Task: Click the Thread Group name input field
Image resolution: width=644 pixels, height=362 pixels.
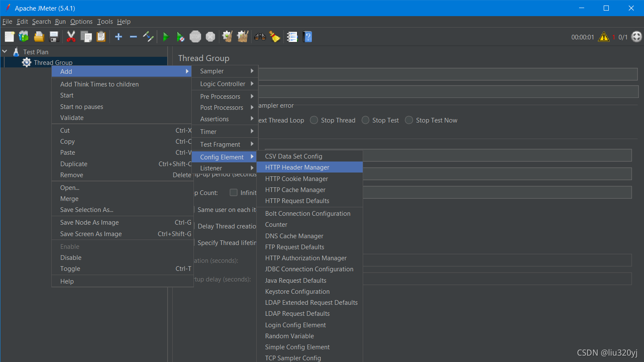Action: coord(448,74)
